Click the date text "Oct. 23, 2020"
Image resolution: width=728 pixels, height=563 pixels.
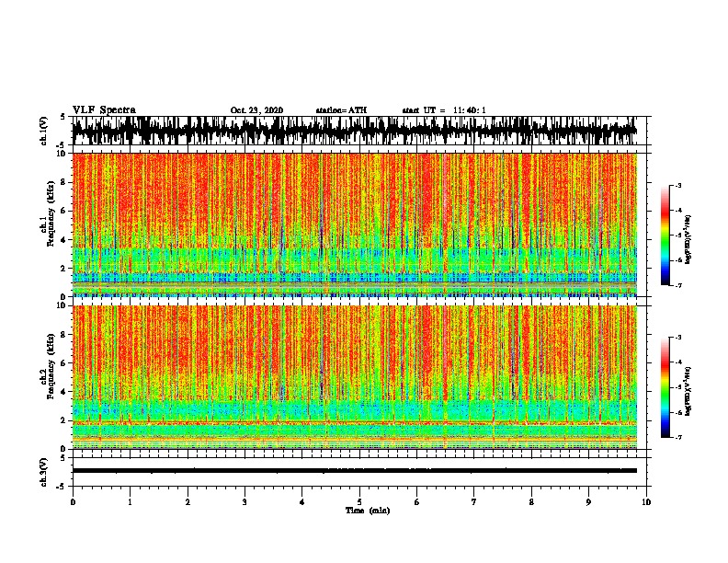(x=256, y=110)
